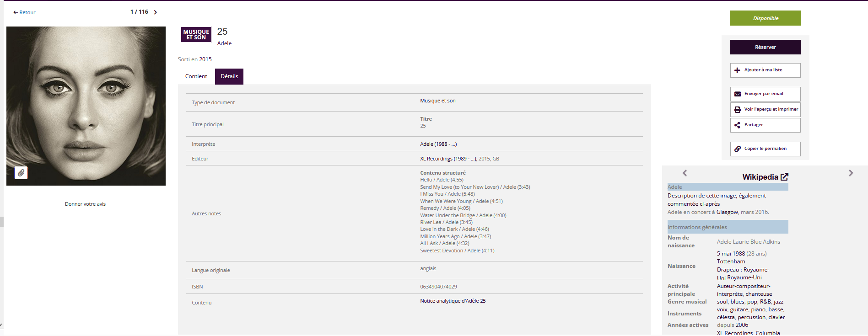
Task: Click the share icon next to Partager
Action: tap(737, 125)
